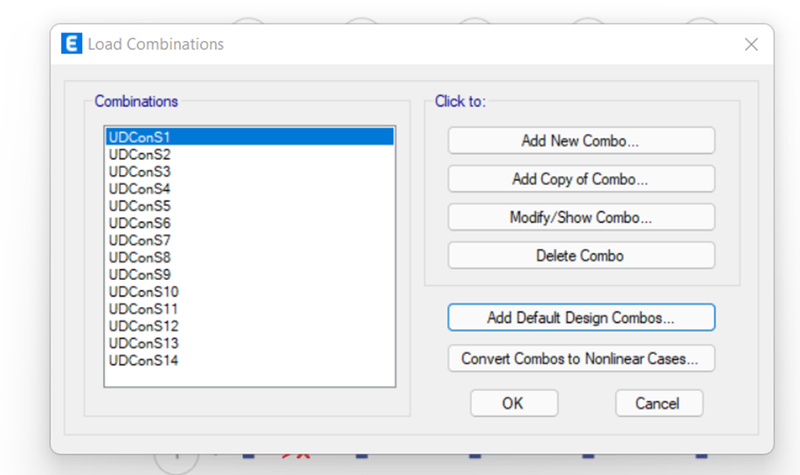Screen dimensions: 800x475
Task: Delete the selected combo
Action: (581, 255)
